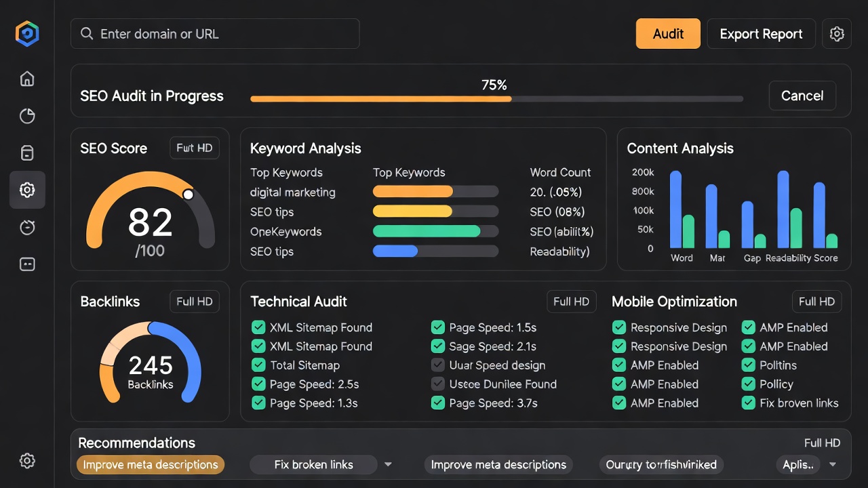Open the pie chart analytics icon
The height and width of the screenshot is (488, 868).
click(27, 116)
